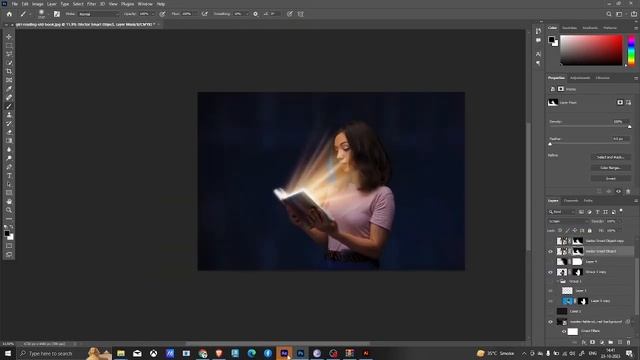The image size is (640, 360).
Task: Enable airbrush-style build-up icon
Action: 204,14
